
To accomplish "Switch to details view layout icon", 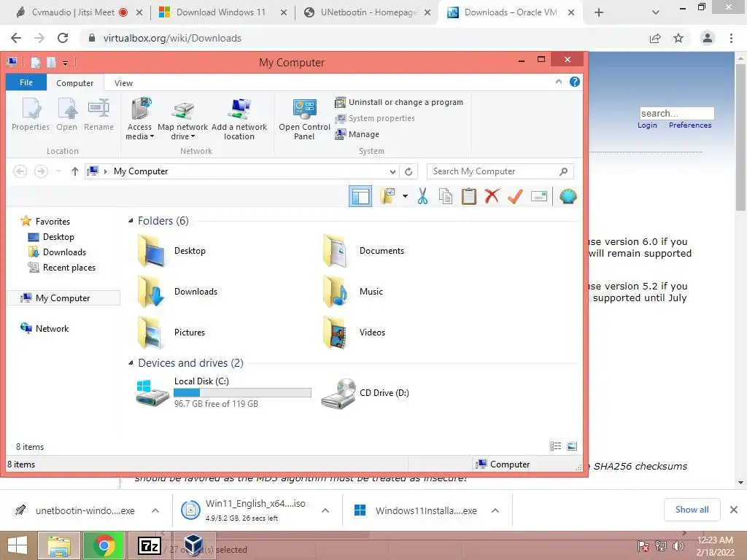I will [x=555, y=446].
